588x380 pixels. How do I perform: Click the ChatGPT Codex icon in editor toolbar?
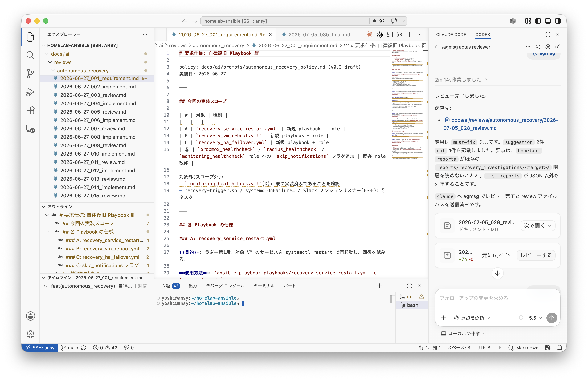click(380, 34)
